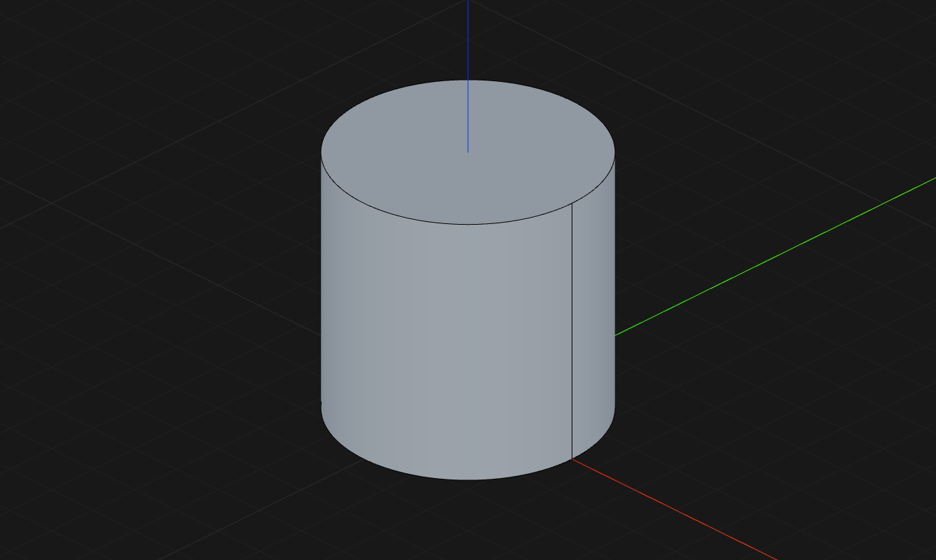Click where red axis meets cylinder base
Screen dimensions: 936x560
click(x=574, y=460)
